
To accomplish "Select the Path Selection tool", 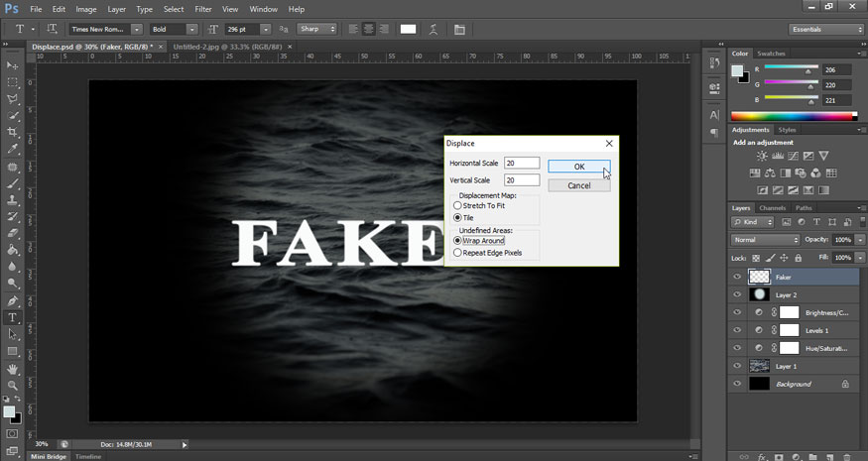I will (x=12, y=335).
